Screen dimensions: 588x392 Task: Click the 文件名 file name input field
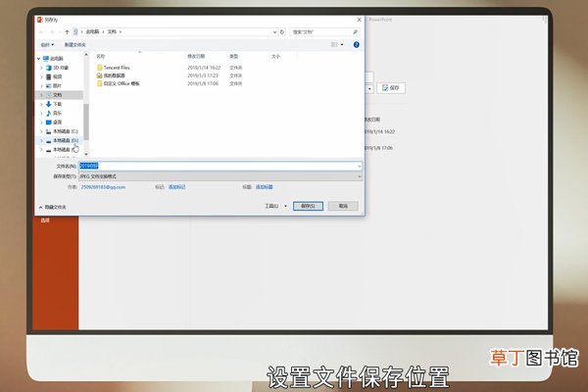coord(220,166)
